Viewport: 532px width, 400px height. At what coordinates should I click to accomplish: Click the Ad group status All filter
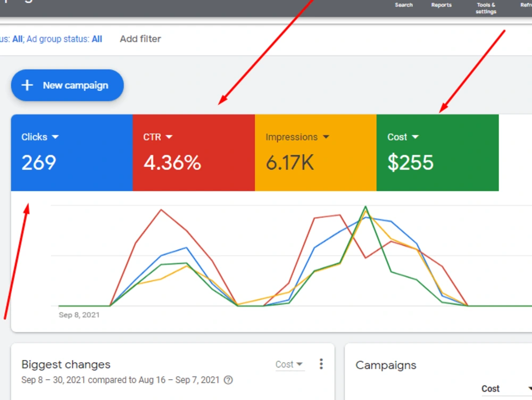[x=64, y=39]
